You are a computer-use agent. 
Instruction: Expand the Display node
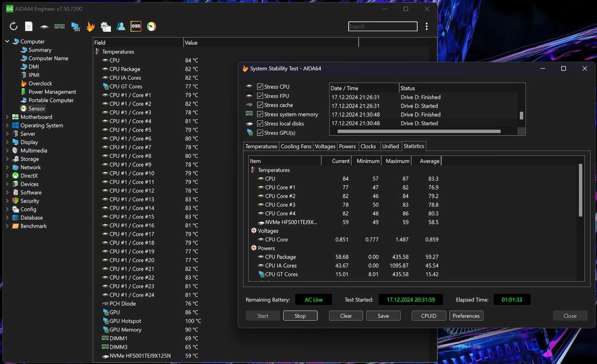7,142
